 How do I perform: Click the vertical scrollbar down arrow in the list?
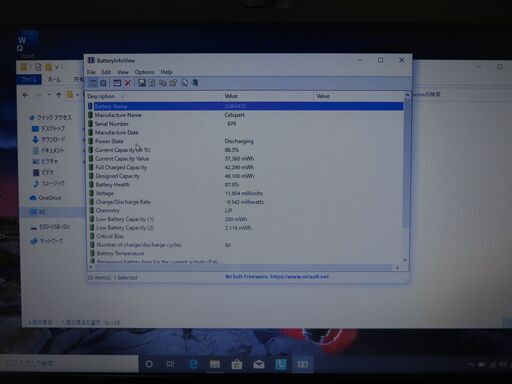coord(405,260)
